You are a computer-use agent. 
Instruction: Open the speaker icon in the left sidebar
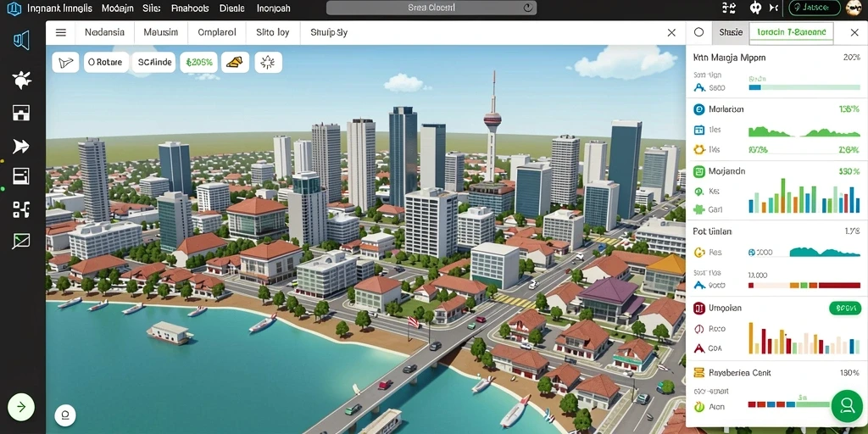click(x=21, y=41)
